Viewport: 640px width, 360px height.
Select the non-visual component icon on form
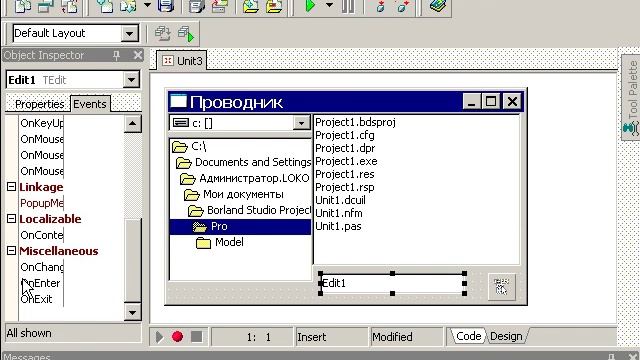pyautogui.click(x=502, y=287)
